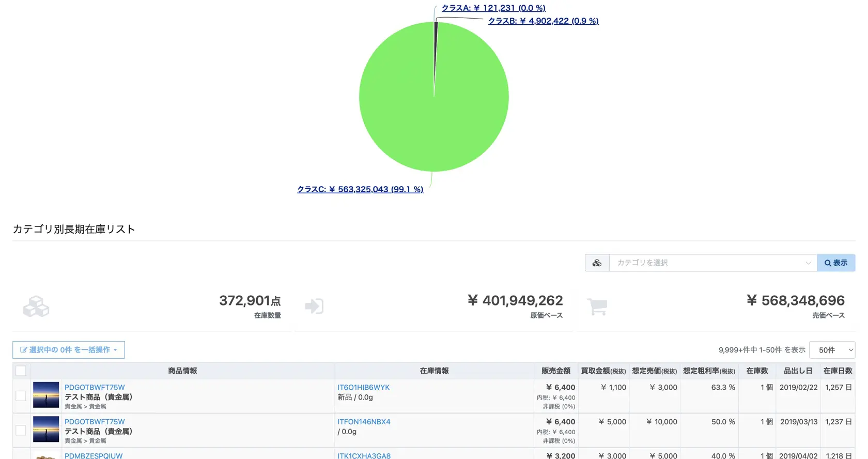Image resolution: width=868 pixels, height=459 pixels.
Task: Expand the 選択中の 0件 を一括操作 menu
Action: tap(69, 350)
